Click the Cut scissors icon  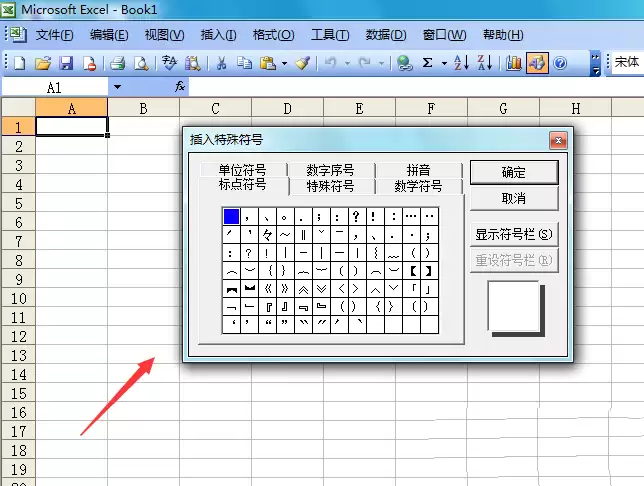point(221,63)
